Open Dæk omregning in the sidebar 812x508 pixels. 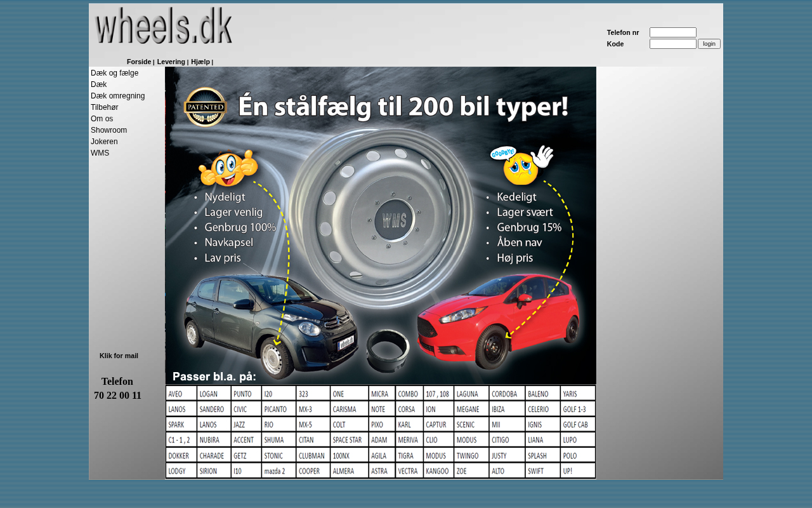[x=118, y=96]
